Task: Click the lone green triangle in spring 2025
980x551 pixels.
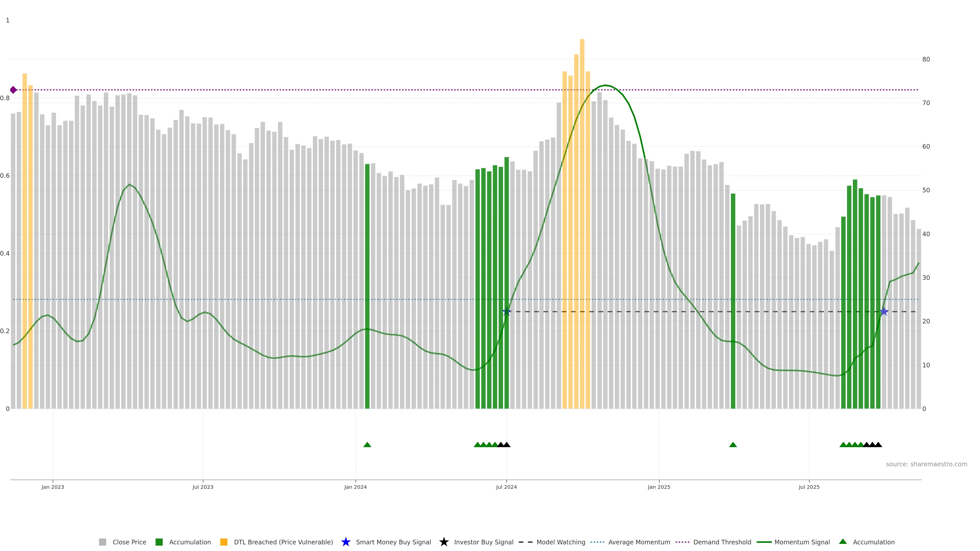Action: (x=733, y=445)
